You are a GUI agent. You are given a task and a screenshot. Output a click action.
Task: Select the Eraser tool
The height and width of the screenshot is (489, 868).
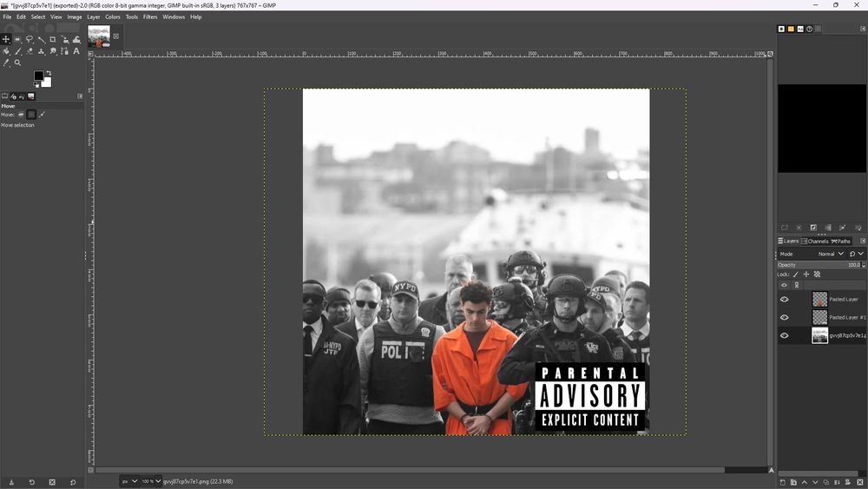click(x=30, y=51)
